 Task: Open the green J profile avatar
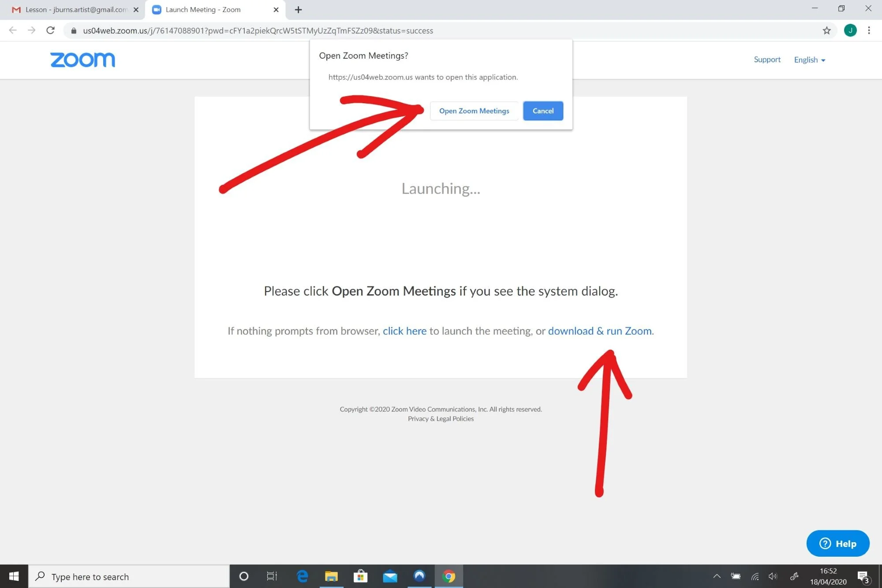[x=850, y=30]
